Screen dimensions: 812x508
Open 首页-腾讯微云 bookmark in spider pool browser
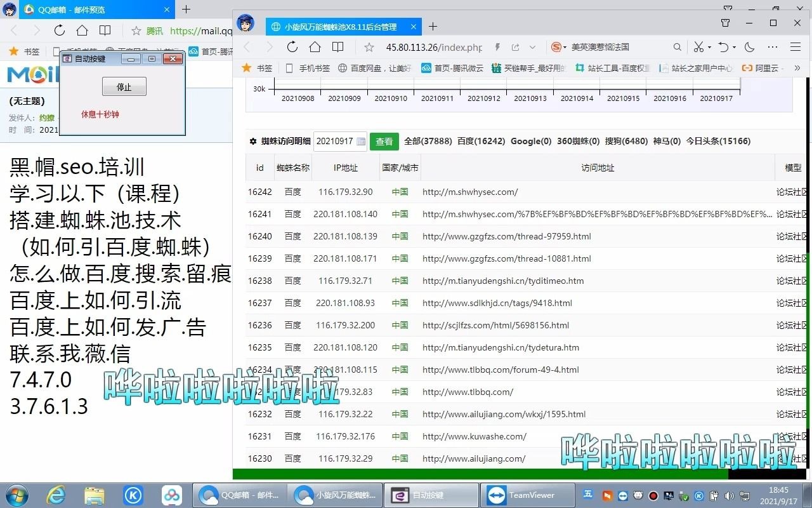(x=452, y=68)
